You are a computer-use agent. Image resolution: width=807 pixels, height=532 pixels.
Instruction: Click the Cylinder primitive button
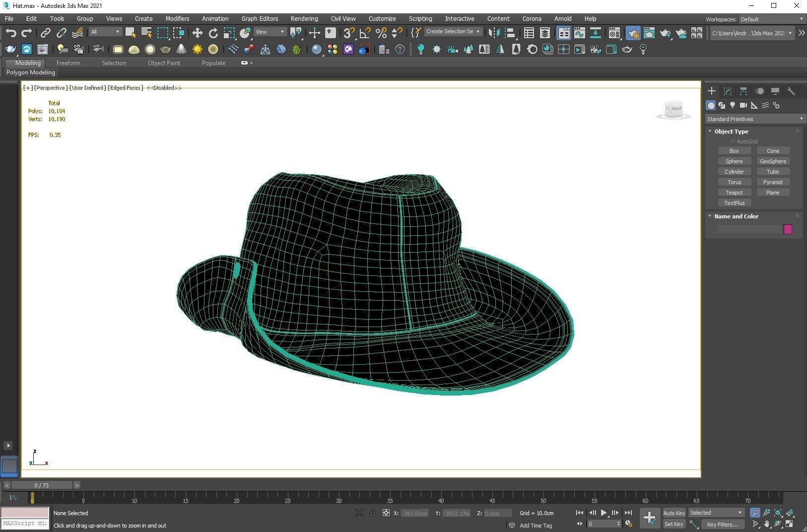[x=734, y=172]
